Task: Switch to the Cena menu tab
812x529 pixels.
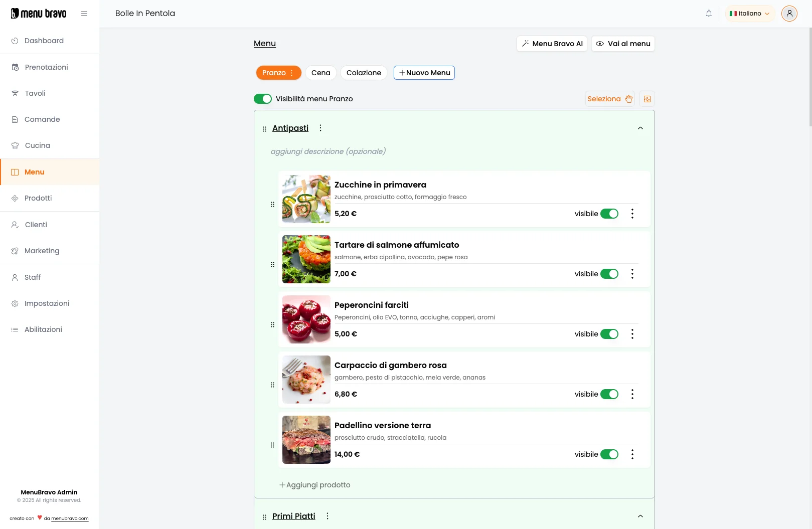Action: [x=320, y=73]
